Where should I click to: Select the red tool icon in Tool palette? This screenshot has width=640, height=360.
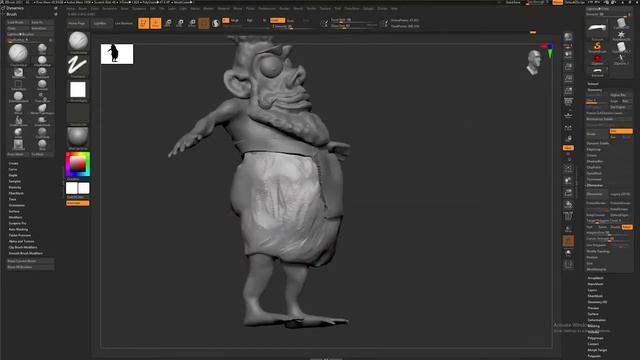(597, 59)
